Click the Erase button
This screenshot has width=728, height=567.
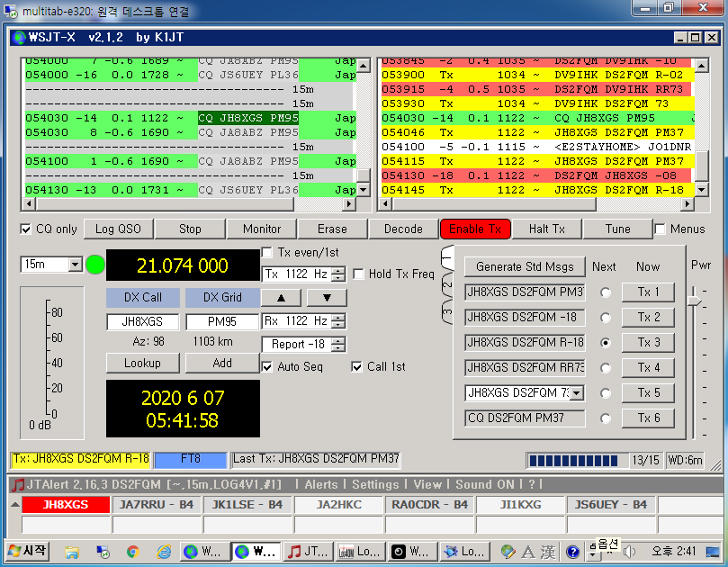click(x=332, y=229)
